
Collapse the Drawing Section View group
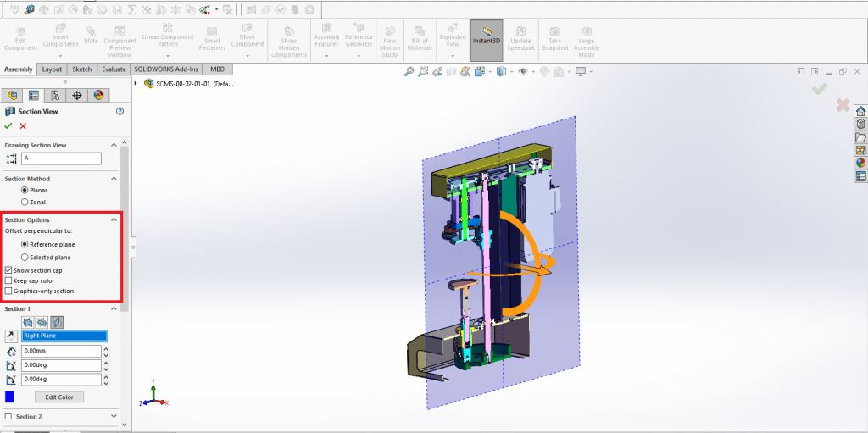click(x=114, y=145)
